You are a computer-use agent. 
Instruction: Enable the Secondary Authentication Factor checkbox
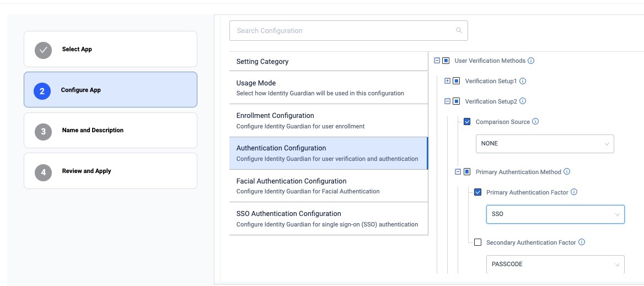pos(477,242)
